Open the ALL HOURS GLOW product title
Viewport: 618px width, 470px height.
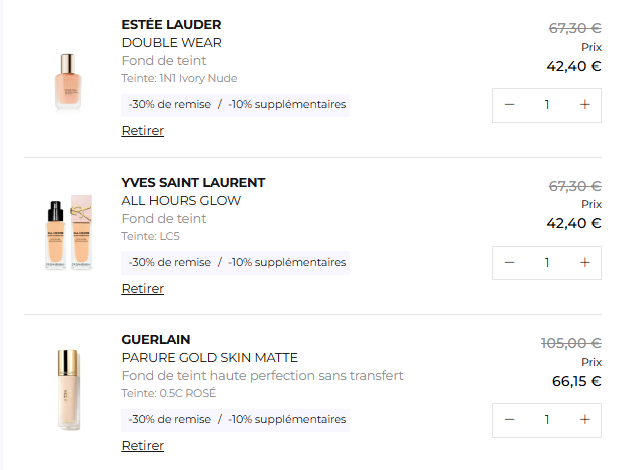pyautogui.click(x=181, y=200)
